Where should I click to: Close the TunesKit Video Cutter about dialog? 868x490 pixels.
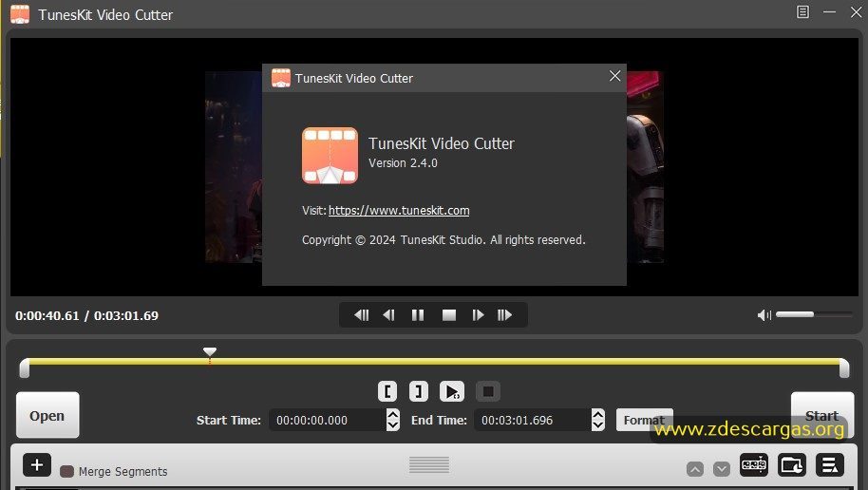point(614,76)
